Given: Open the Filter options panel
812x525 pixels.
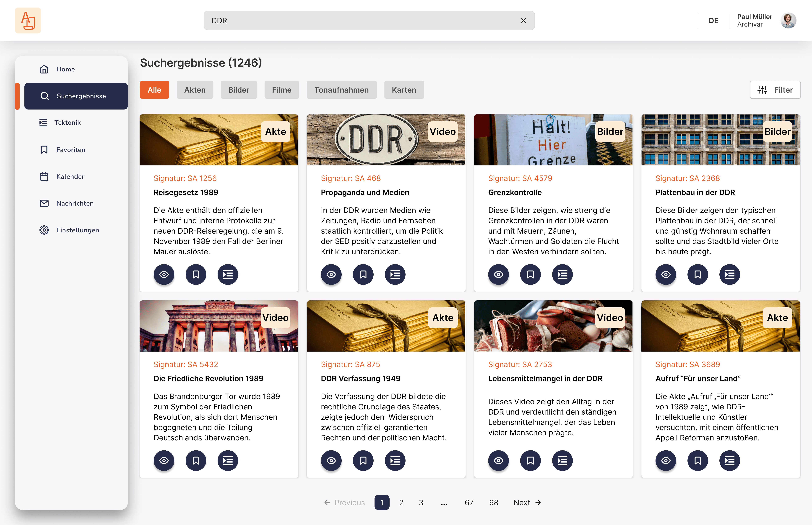Looking at the screenshot, I should [775, 90].
